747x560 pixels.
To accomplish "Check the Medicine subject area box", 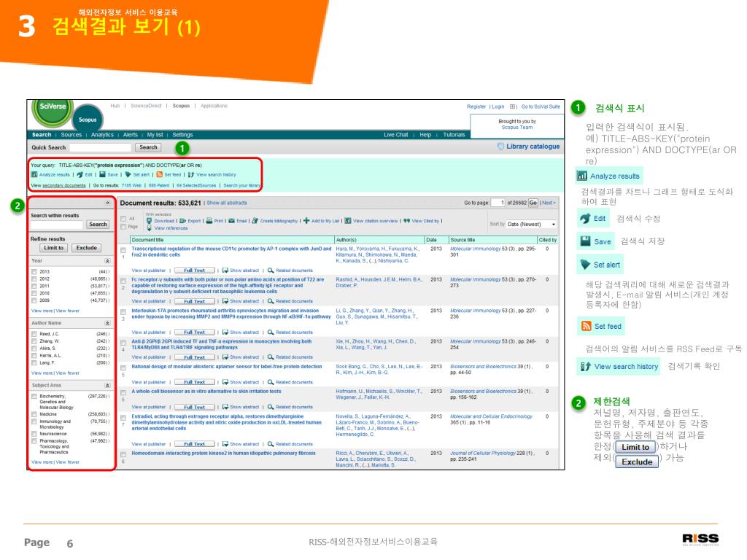I will tap(34, 414).
